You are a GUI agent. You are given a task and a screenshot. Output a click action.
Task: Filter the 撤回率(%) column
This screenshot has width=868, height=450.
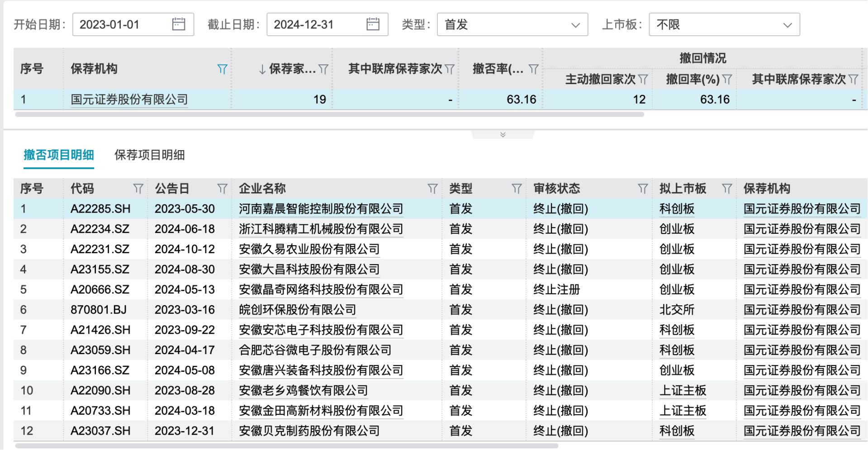[727, 80]
